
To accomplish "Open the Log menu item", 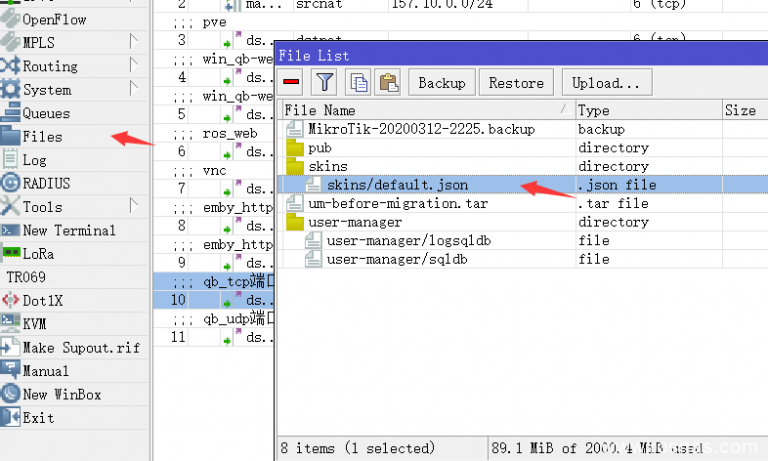I will click(x=34, y=160).
